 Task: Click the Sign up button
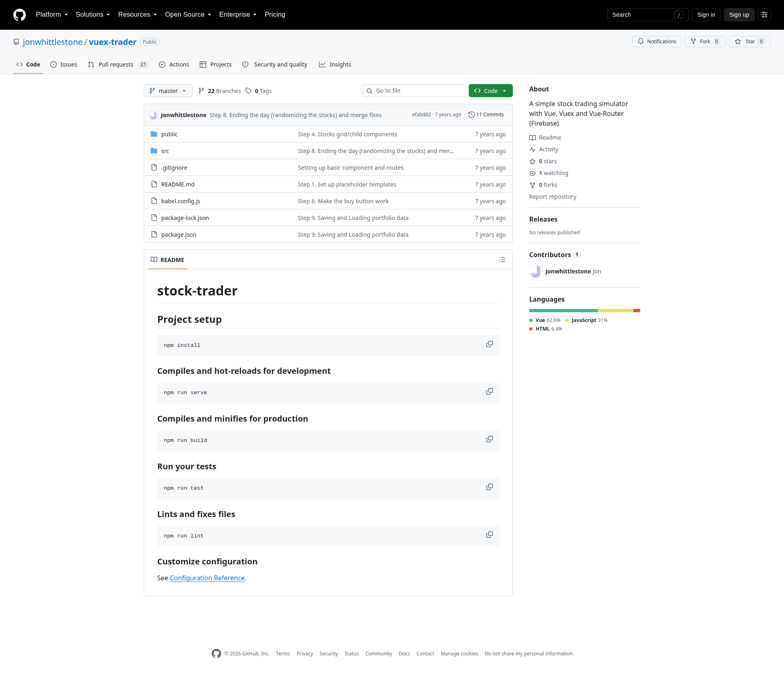pos(739,15)
